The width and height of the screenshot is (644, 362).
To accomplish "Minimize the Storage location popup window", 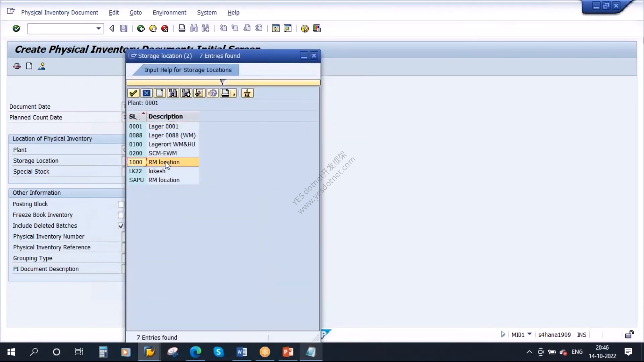I will pos(304,56).
